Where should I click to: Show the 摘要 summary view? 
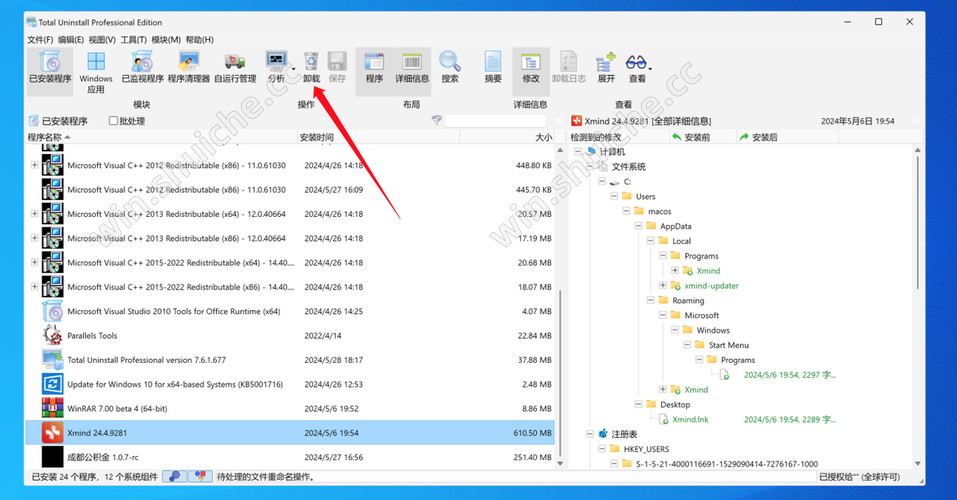tap(493, 67)
